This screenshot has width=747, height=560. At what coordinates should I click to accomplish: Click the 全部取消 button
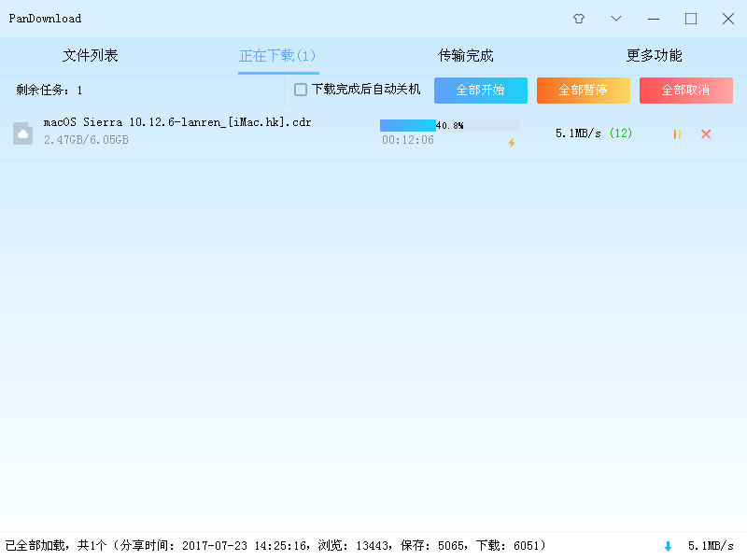tap(686, 90)
